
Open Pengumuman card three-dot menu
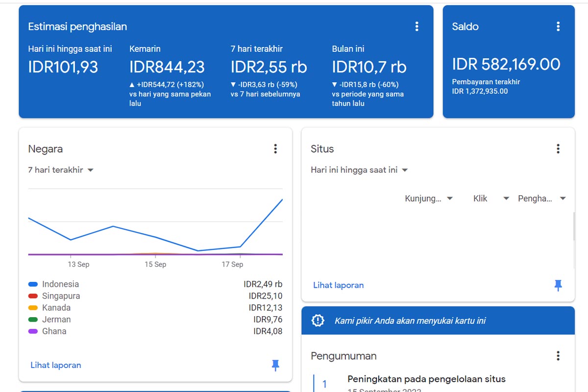click(558, 356)
